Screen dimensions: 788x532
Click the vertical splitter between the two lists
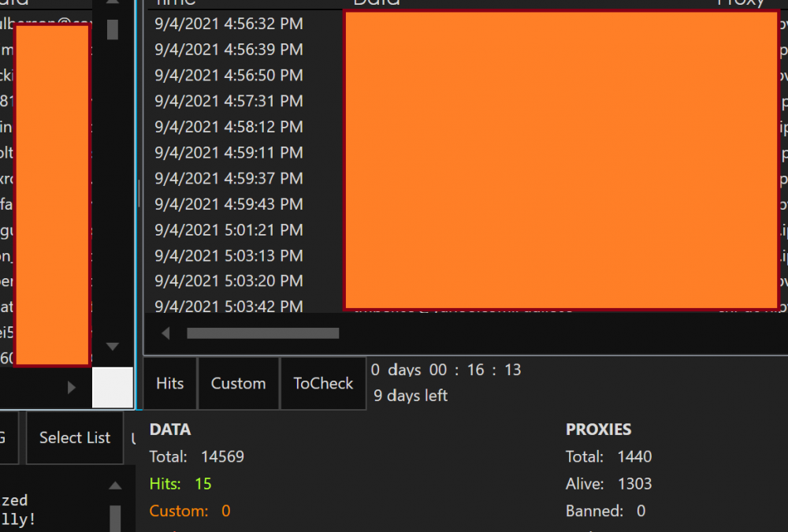139,193
